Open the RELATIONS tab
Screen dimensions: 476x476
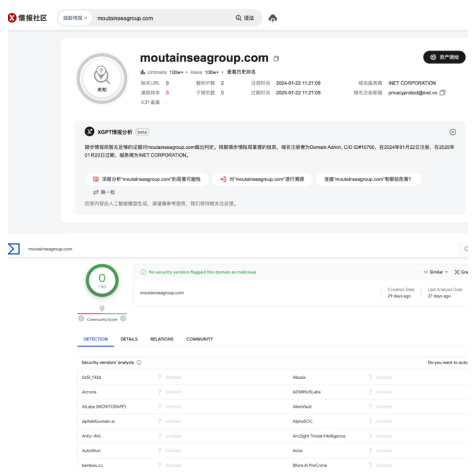161,339
